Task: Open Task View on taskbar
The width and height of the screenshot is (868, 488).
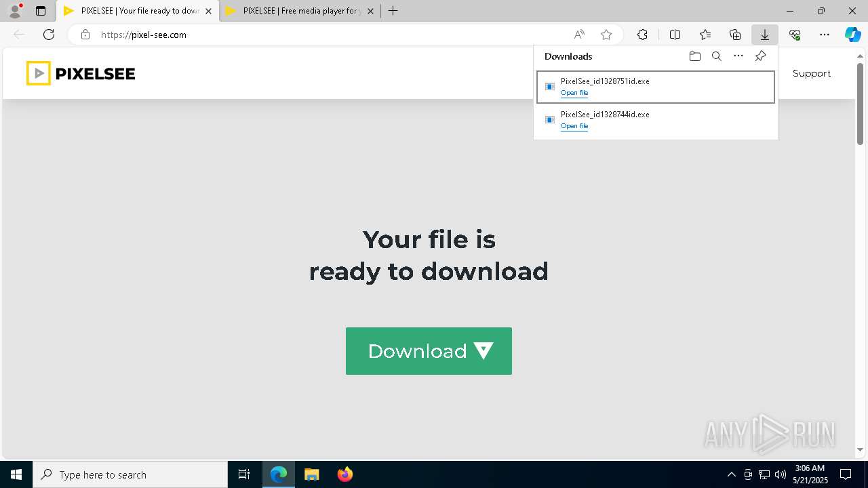Action: [x=244, y=474]
